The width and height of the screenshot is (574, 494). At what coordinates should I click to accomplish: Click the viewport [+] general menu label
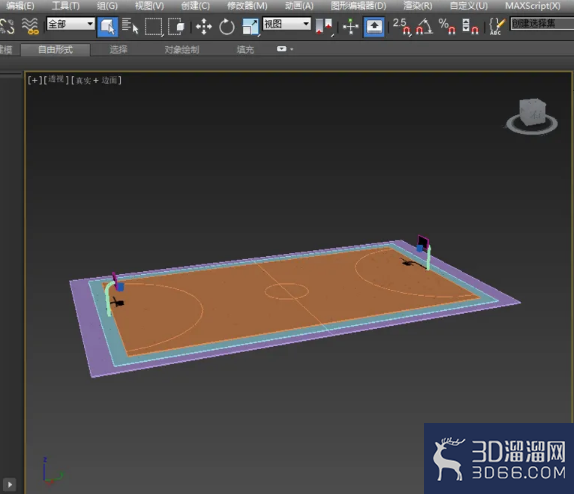point(35,80)
